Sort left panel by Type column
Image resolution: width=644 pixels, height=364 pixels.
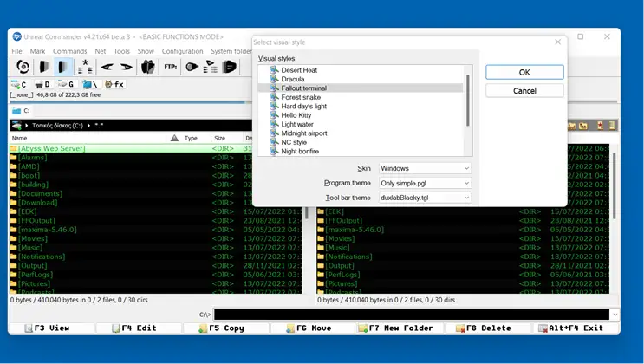click(x=191, y=139)
